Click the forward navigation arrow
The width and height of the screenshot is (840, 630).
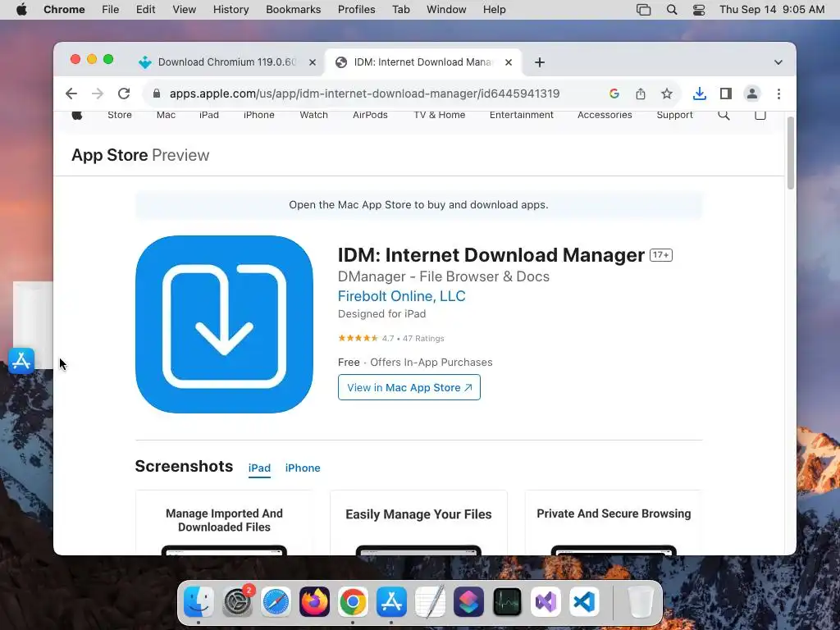coord(98,94)
